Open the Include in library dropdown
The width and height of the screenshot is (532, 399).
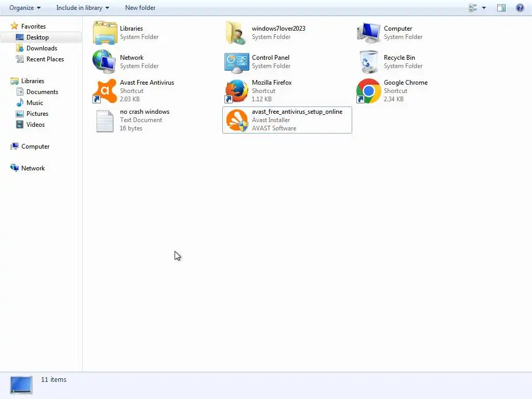[83, 7]
